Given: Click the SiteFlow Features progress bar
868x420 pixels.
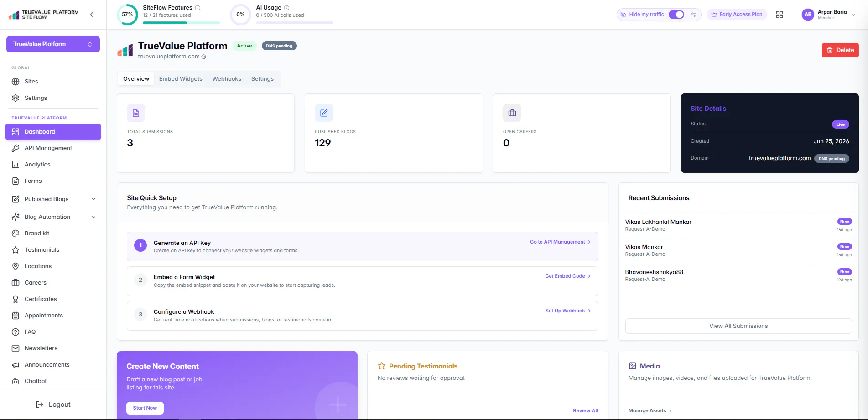Looking at the screenshot, I should [181, 23].
